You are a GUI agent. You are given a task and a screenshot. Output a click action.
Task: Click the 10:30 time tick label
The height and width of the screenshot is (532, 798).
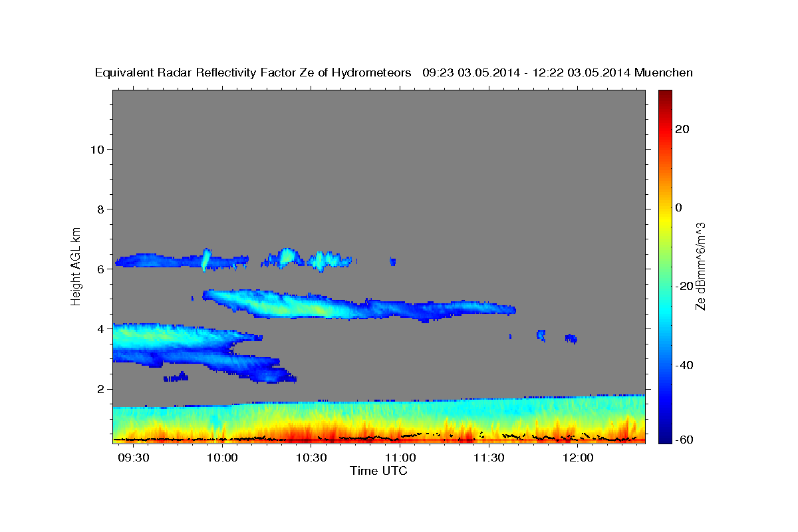pyautogui.click(x=312, y=459)
